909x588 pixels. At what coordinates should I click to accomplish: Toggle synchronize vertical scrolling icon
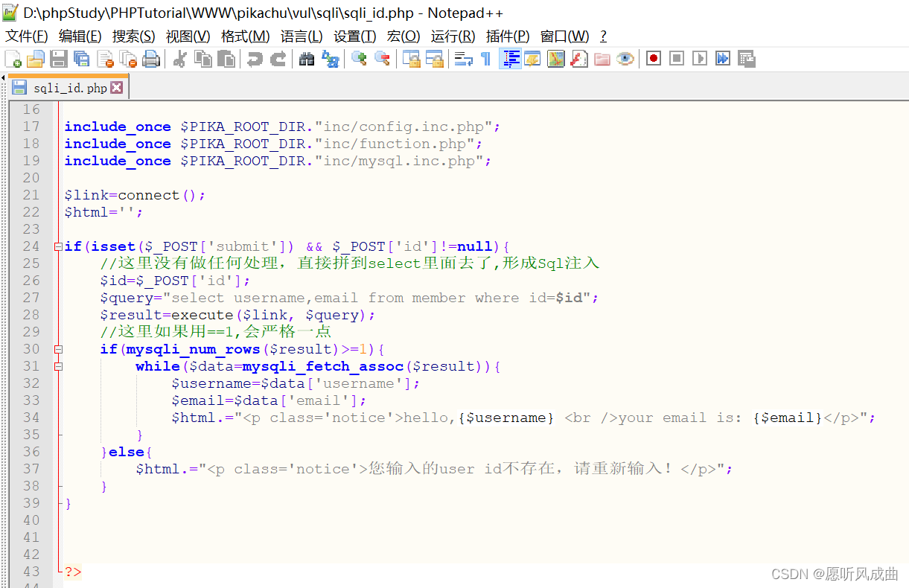411,59
